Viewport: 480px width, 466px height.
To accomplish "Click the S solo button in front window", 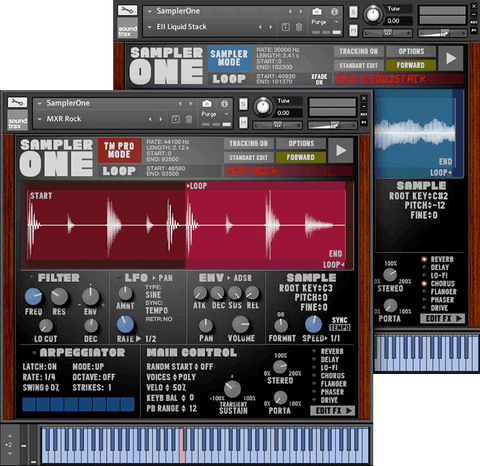I will tap(243, 104).
